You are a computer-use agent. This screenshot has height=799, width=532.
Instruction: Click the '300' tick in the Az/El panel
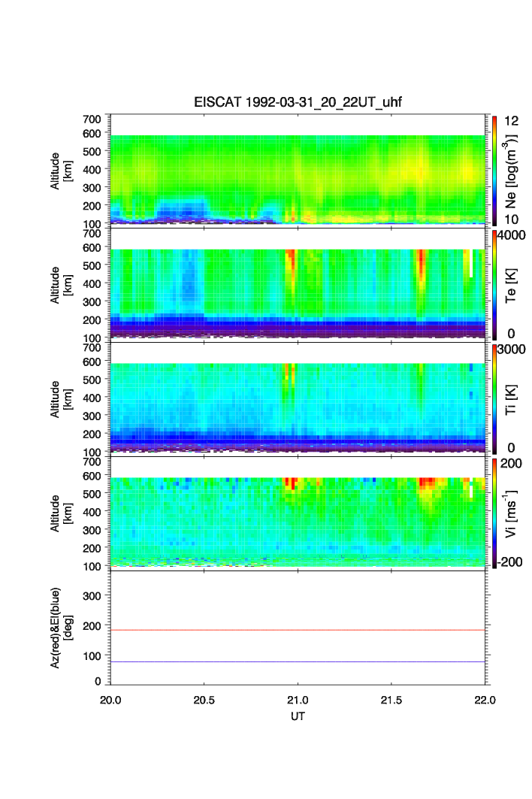[92, 596]
